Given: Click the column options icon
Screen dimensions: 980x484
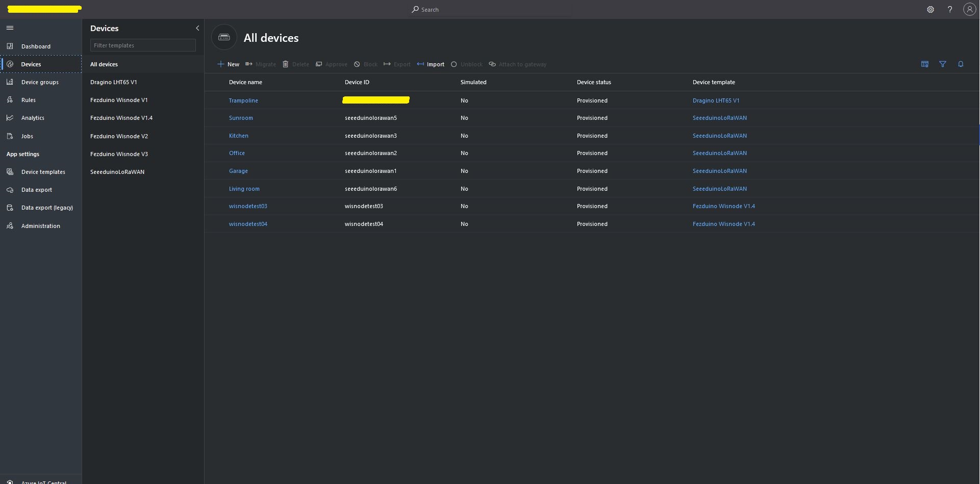Looking at the screenshot, I should point(924,64).
